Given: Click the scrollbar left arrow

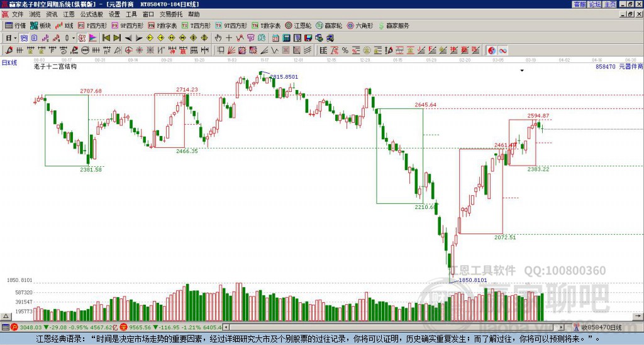Looking at the screenshot, I should point(226,327).
